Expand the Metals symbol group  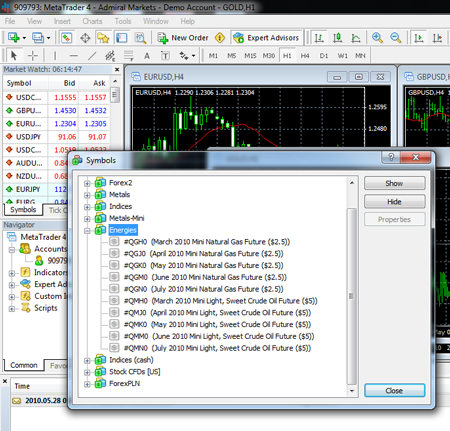87,195
